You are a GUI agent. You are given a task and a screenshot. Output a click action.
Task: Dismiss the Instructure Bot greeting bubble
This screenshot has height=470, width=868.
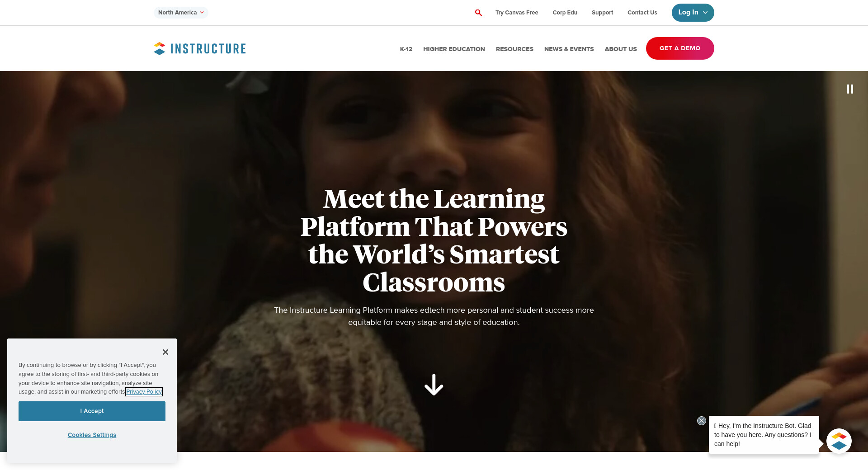pyautogui.click(x=702, y=421)
